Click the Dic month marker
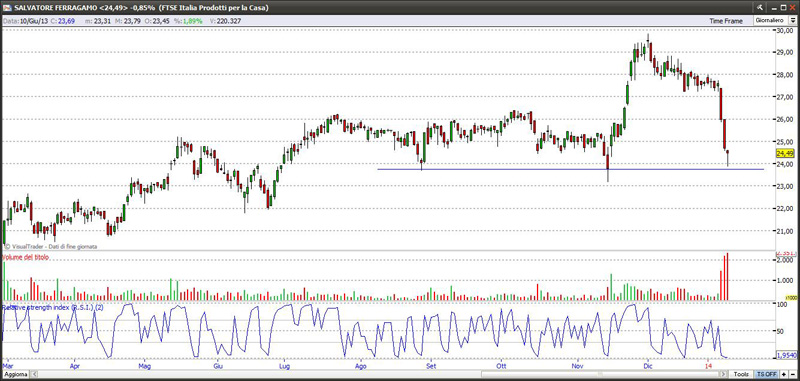The width and height of the screenshot is (800, 381). pos(648,366)
